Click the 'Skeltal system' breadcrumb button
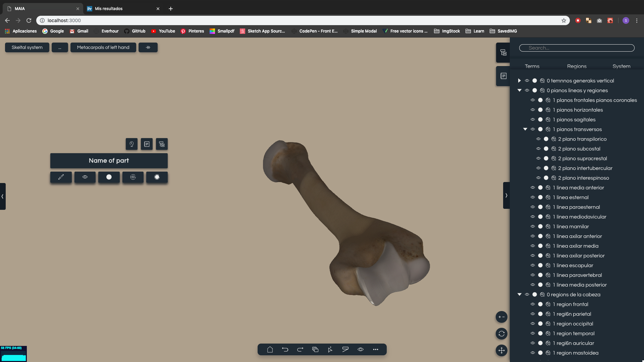This screenshot has height=362, width=644. click(x=27, y=47)
